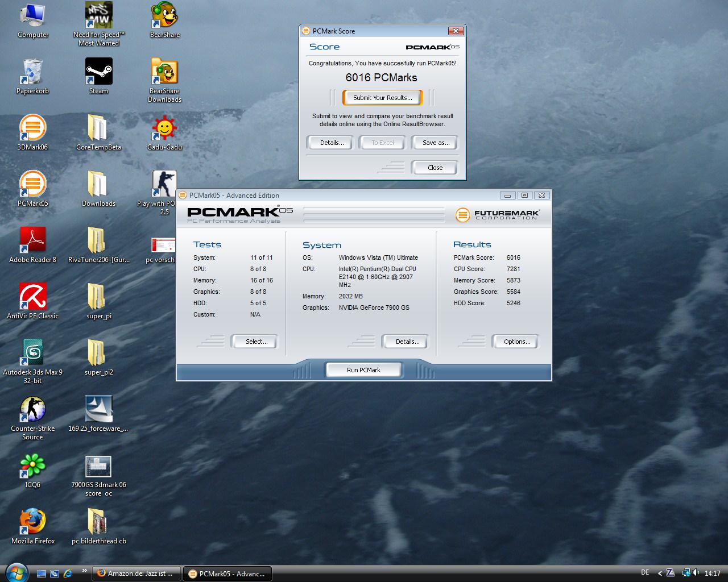Screen dimensions: 728x582
Task: Launch Mozilla Firefox from desktop
Action: click(32, 526)
